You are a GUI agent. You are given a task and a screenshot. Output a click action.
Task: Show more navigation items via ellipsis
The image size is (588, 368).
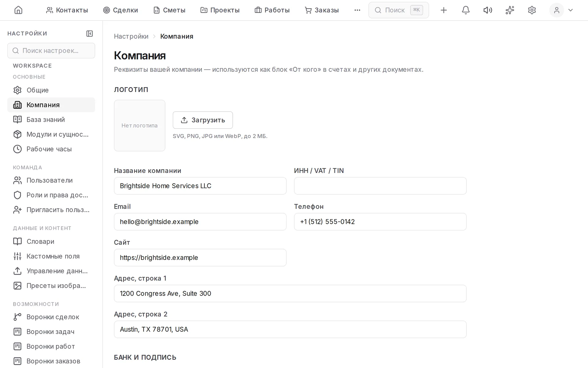pyautogui.click(x=357, y=10)
